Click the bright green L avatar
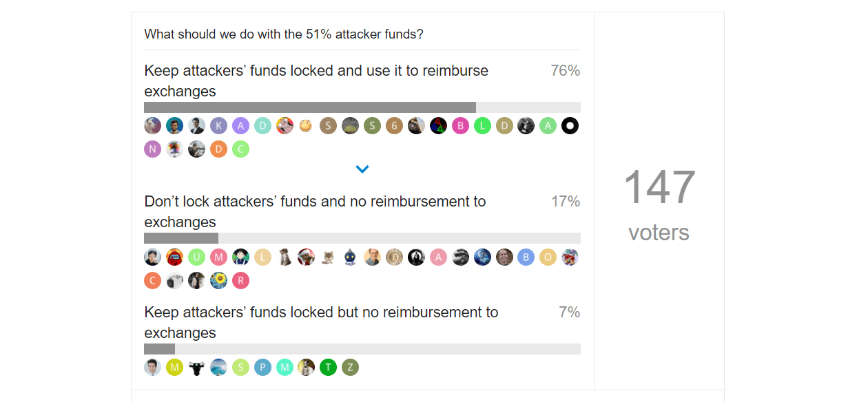 482,125
